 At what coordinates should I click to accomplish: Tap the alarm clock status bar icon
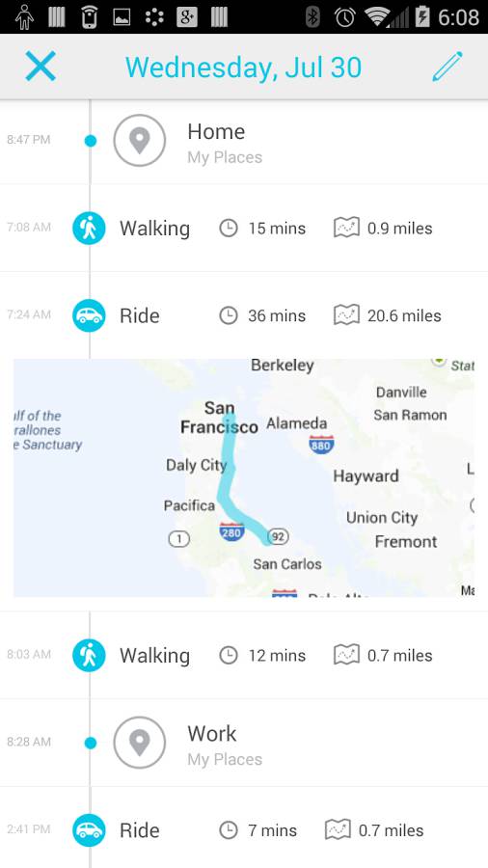tap(344, 17)
